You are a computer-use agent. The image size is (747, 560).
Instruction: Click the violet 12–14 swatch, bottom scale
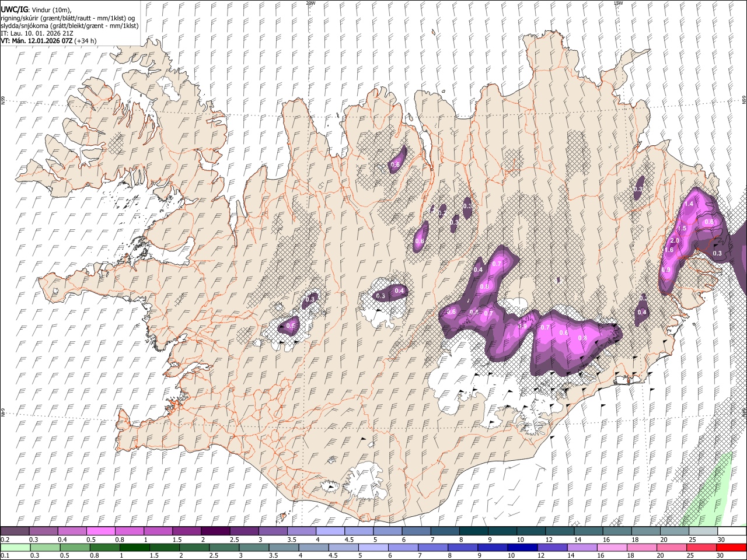(x=551, y=547)
